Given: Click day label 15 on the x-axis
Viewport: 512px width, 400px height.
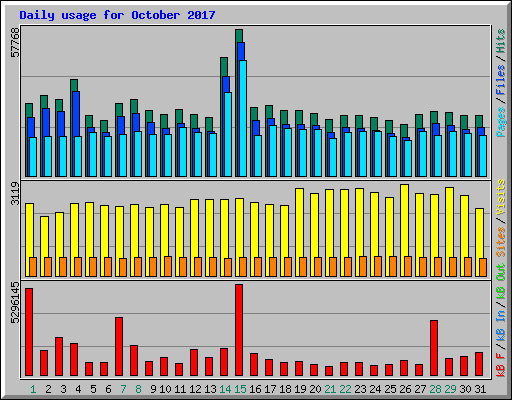Looking at the screenshot, I should 240,389.
